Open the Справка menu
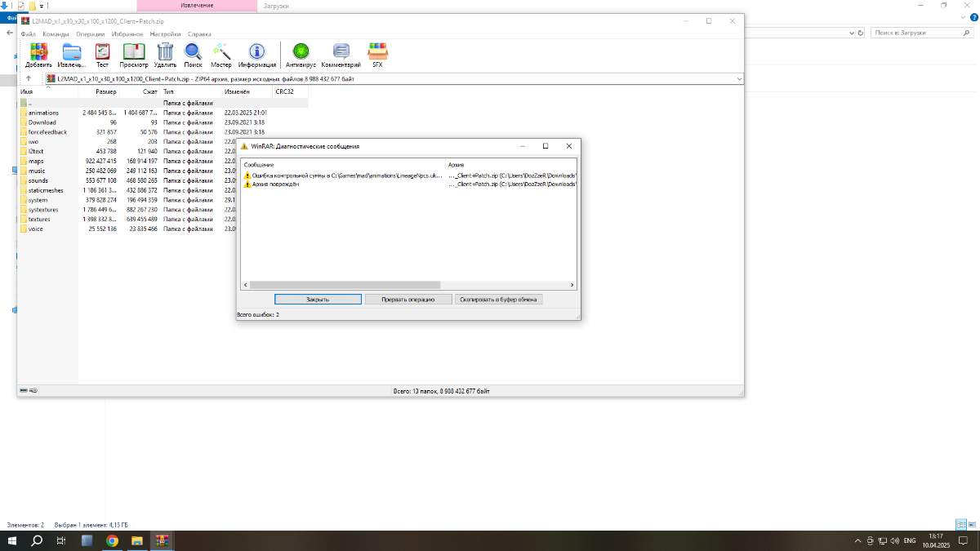The width and height of the screenshot is (980, 551). tap(199, 34)
